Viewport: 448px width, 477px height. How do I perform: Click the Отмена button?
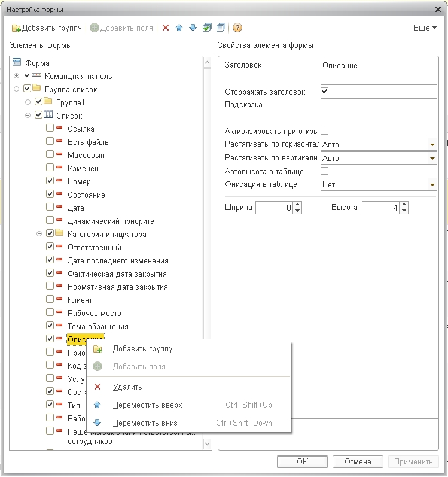[x=356, y=461]
